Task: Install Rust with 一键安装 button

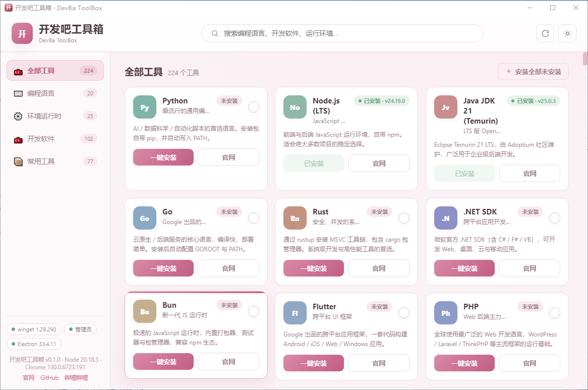Action: 314,268
